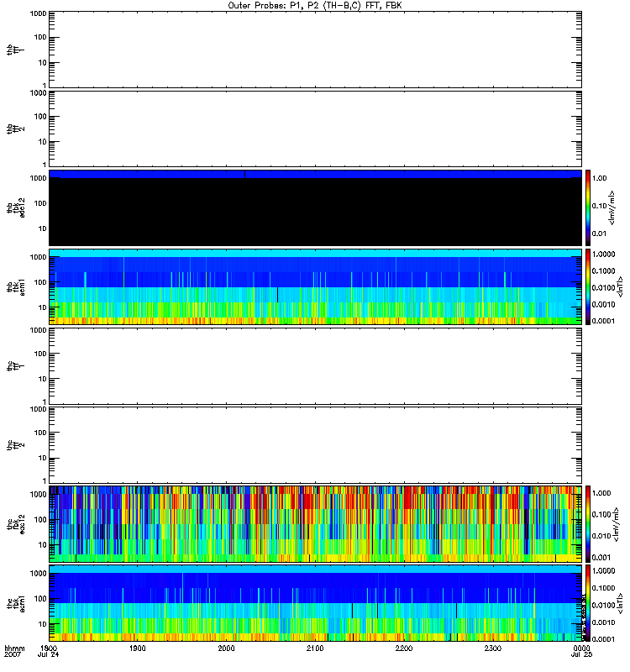Click the thb fbk scm1 spectrogram panel
Screen dimensions: 630x672
315,286
